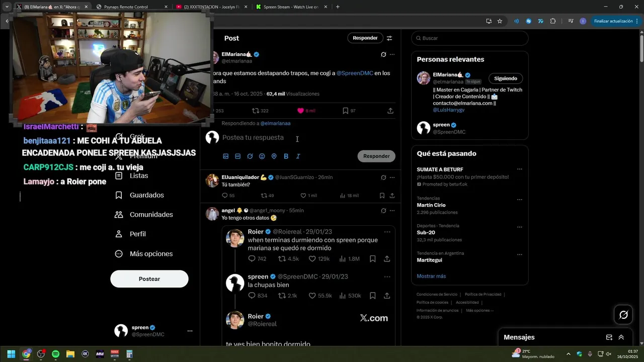Open Guardados in sidebar
The width and height of the screenshot is (644, 362).
139,195
